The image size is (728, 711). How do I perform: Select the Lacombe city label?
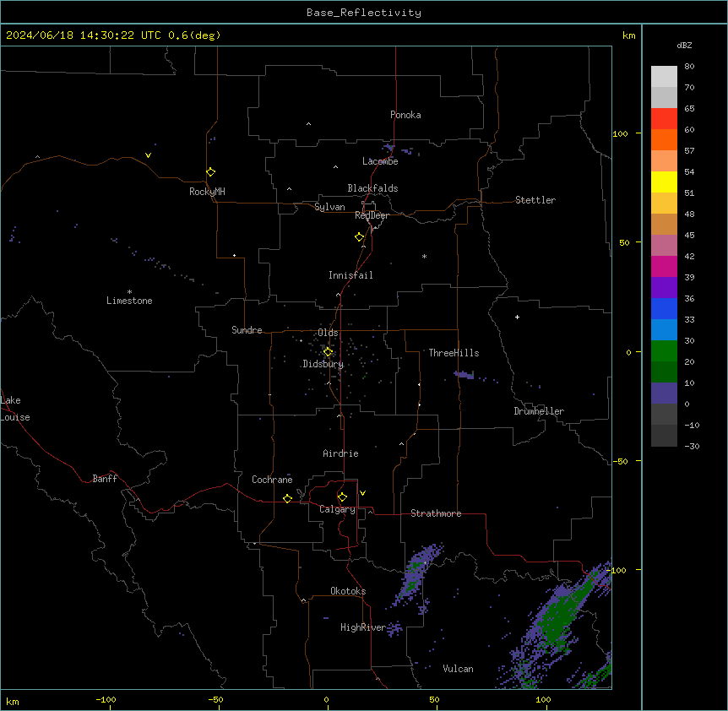click(x=380, y=161)
